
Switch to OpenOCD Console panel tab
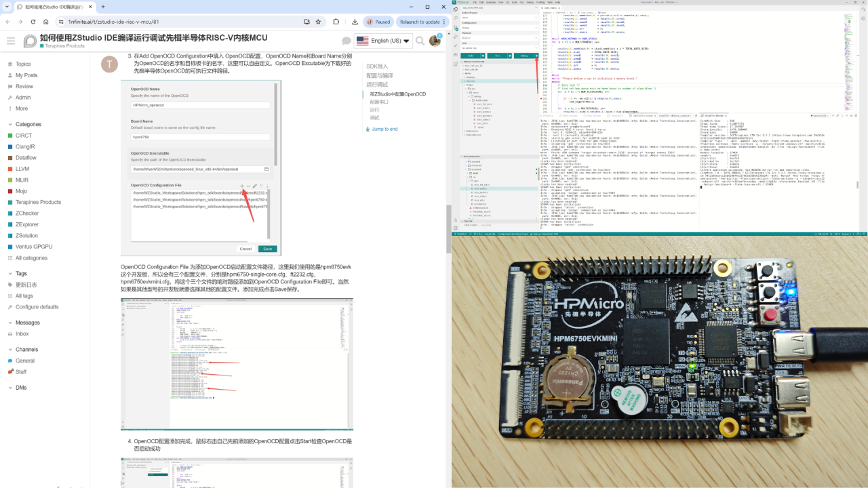(644, 115)
